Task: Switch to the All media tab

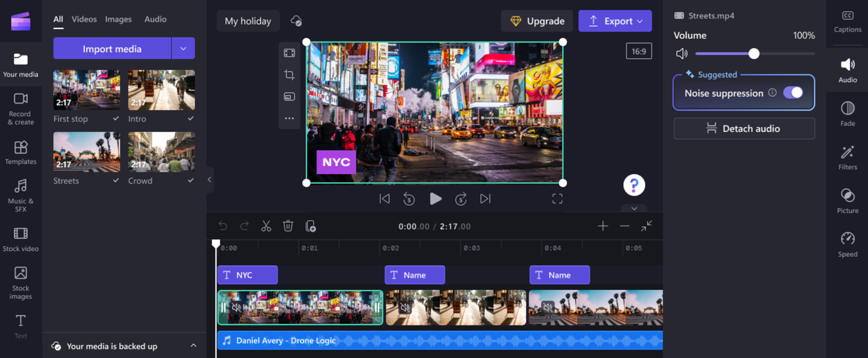Action: tap(58, 19)
